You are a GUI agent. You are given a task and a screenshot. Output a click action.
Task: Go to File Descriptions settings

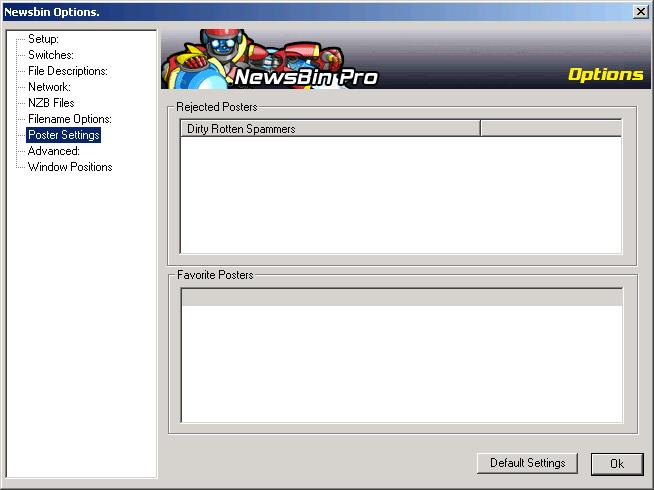pos(67,71)
